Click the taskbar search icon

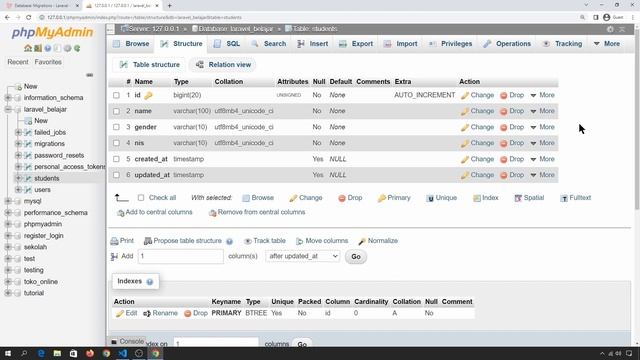24,353
